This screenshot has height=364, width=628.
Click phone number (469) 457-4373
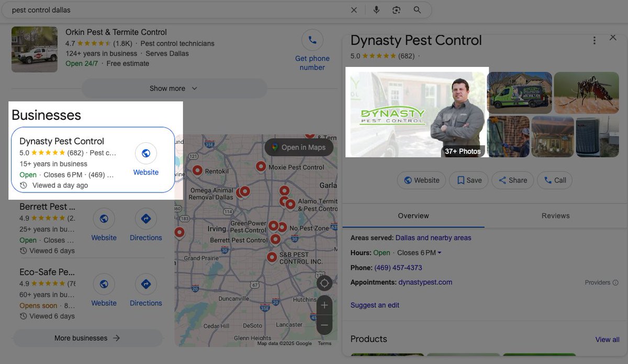coord(398,267)
